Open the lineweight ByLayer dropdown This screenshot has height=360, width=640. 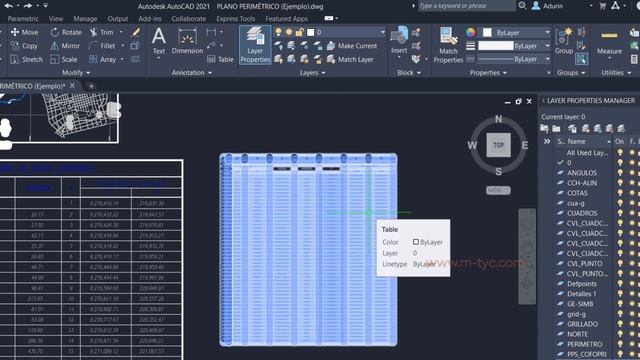coord(514,46)
